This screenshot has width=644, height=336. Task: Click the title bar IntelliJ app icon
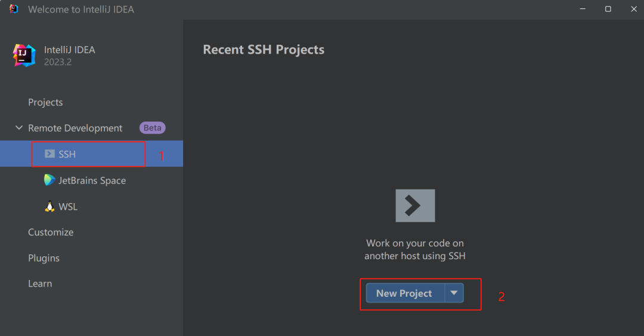14,9
